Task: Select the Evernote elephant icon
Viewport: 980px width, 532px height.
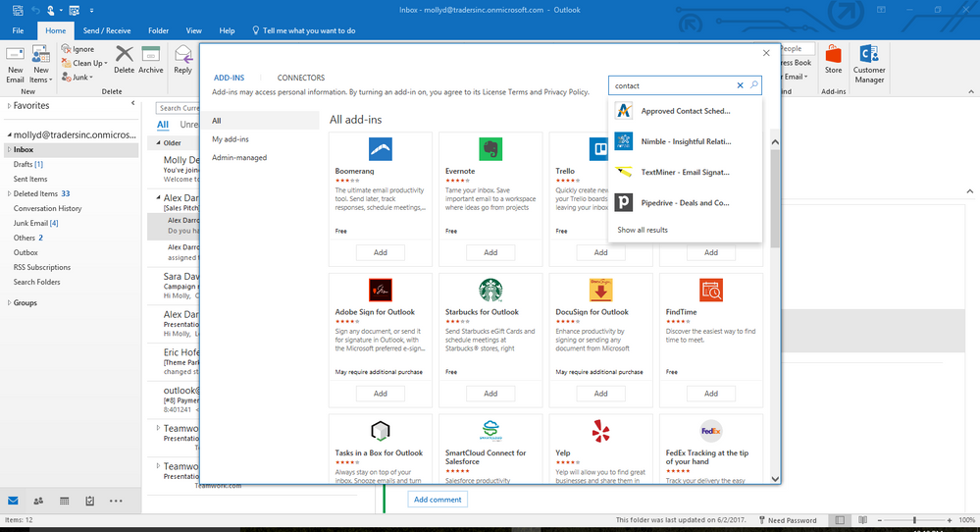Action: point(490,149)
